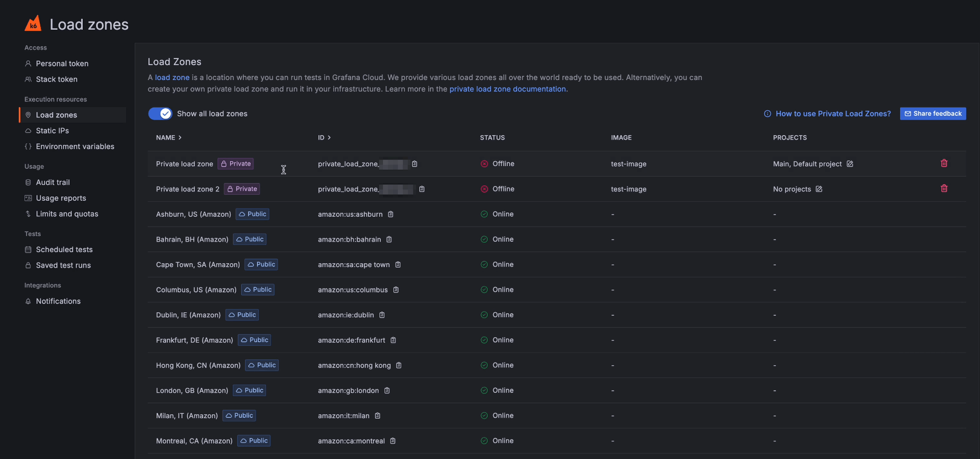Click the load zone hyperlink in description

click(x=172, y=78)
